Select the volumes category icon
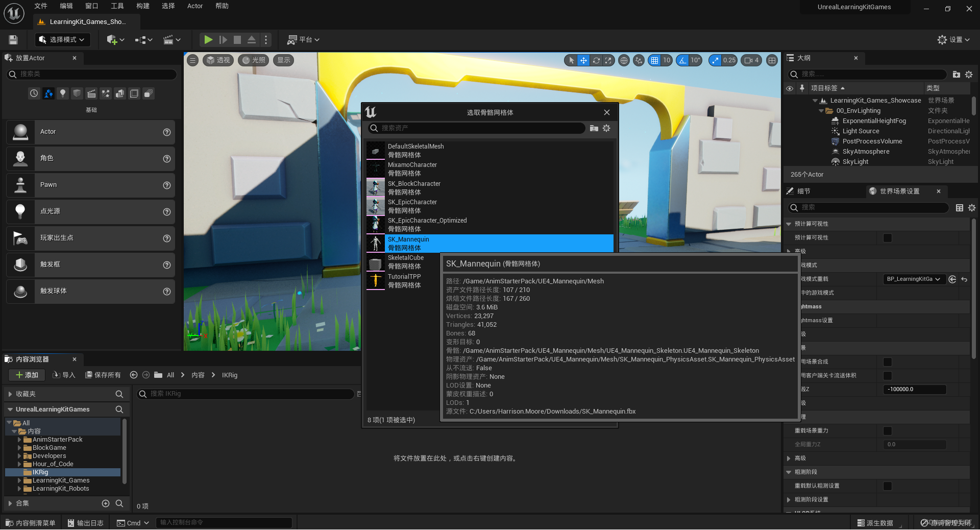 coord(134,93)
